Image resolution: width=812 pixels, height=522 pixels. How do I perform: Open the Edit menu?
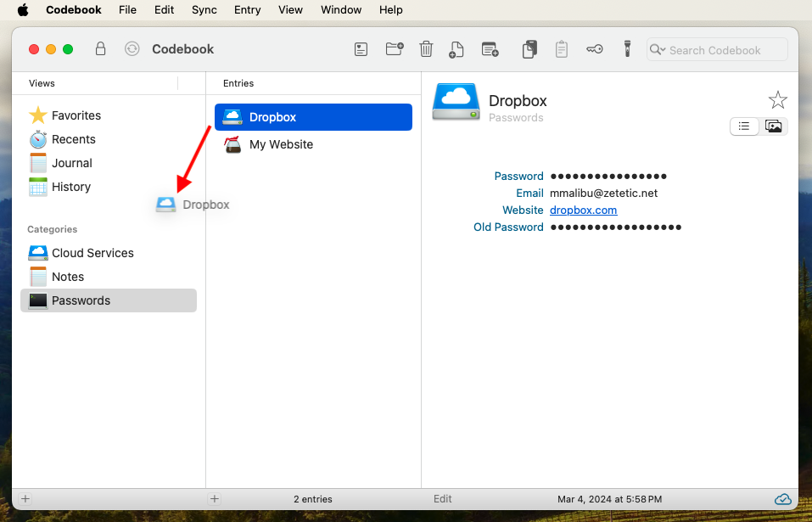[x=164, y=10]
